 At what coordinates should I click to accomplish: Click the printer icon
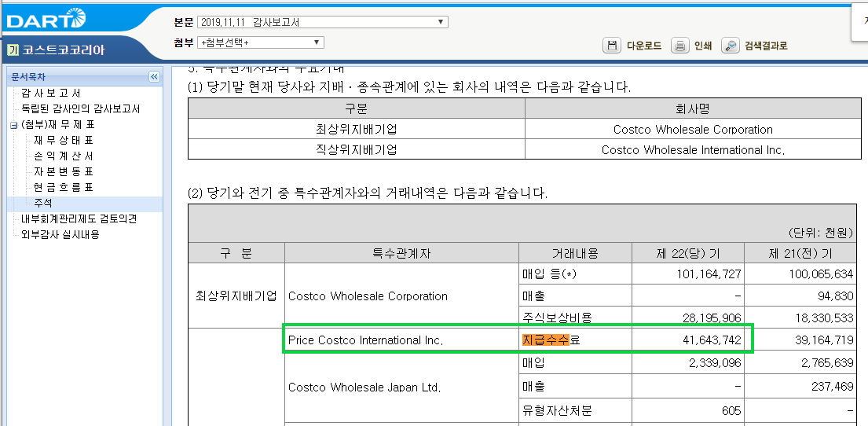(x=679, y=46)
